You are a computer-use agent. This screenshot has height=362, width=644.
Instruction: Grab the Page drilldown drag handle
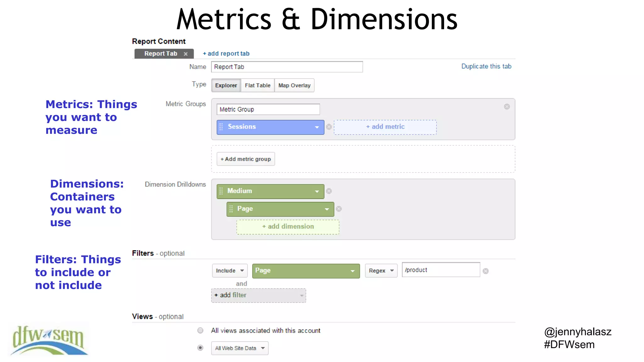[231, 209]
